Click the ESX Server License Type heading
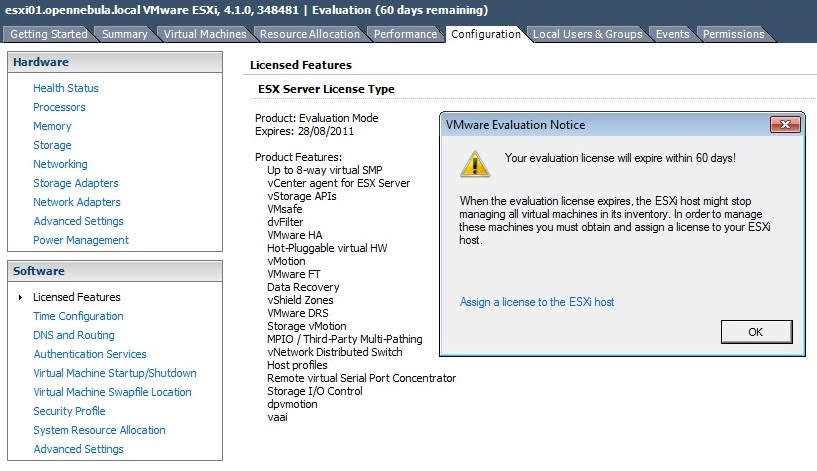Screen dimensions: 817x471 click(x=326, y=89)
